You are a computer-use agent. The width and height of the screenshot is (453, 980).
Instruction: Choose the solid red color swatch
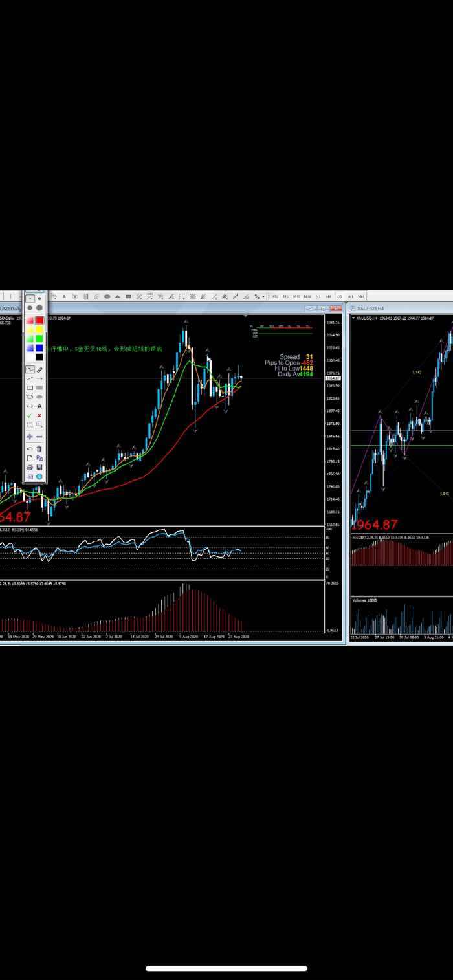coord(39,320)
